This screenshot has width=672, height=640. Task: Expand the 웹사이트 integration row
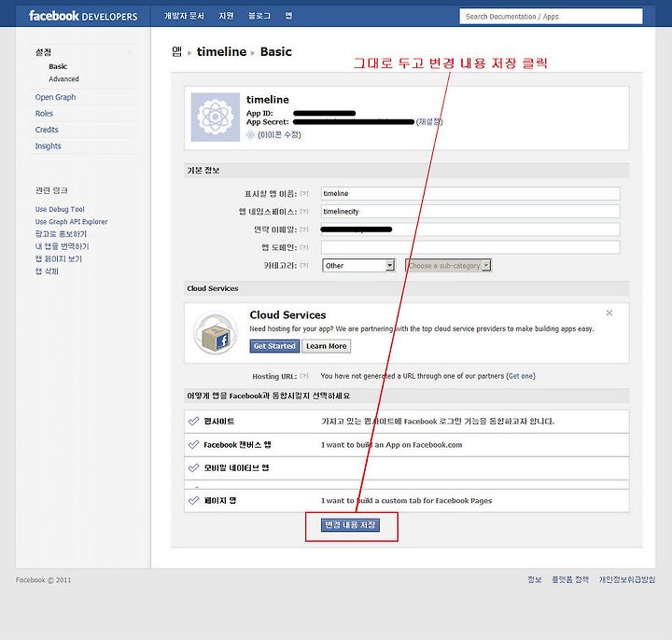click(407, 422)
